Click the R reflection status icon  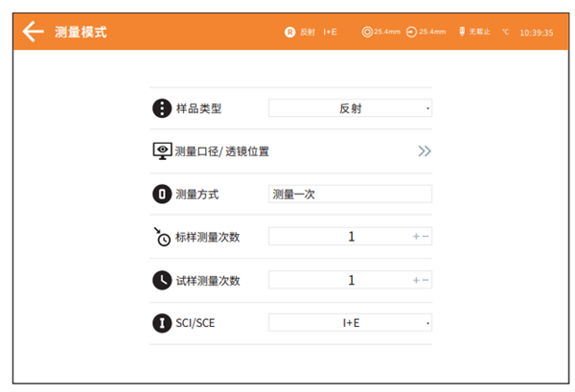(289, 32)
